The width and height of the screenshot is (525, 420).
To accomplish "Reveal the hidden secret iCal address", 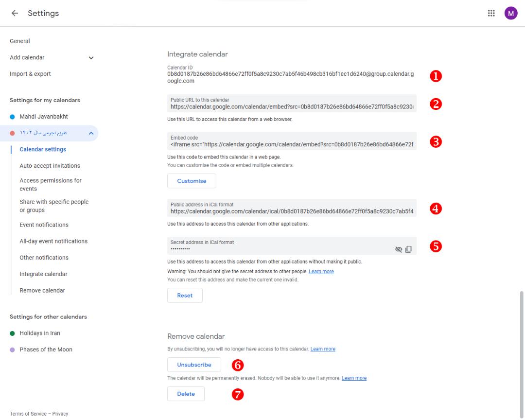I will click(399, 249).
